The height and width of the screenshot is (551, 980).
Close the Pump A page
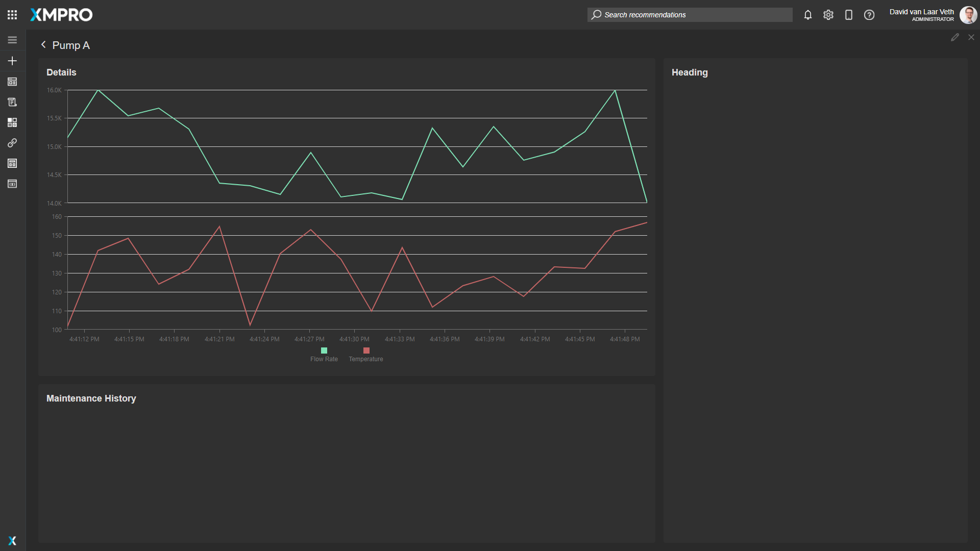click(971, 37)
